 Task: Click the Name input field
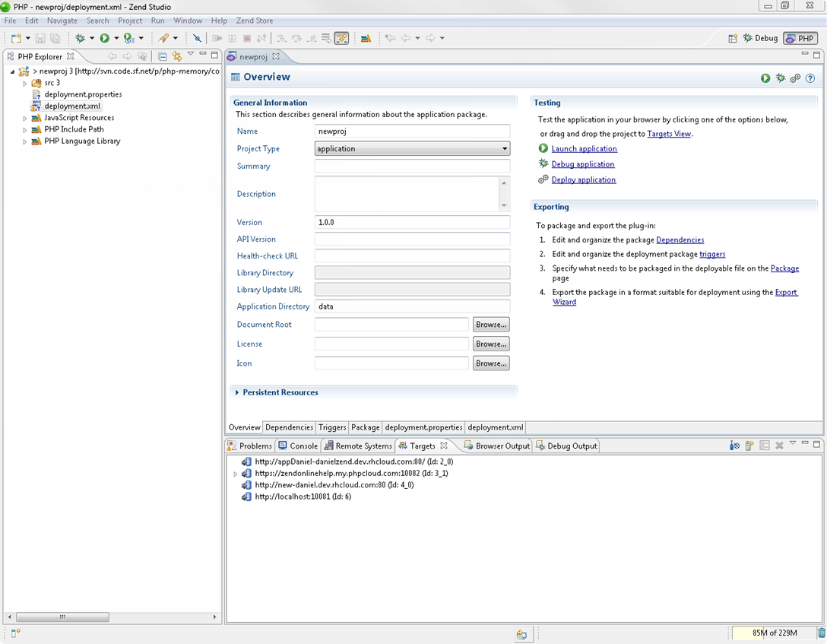[x=413, y=132]
